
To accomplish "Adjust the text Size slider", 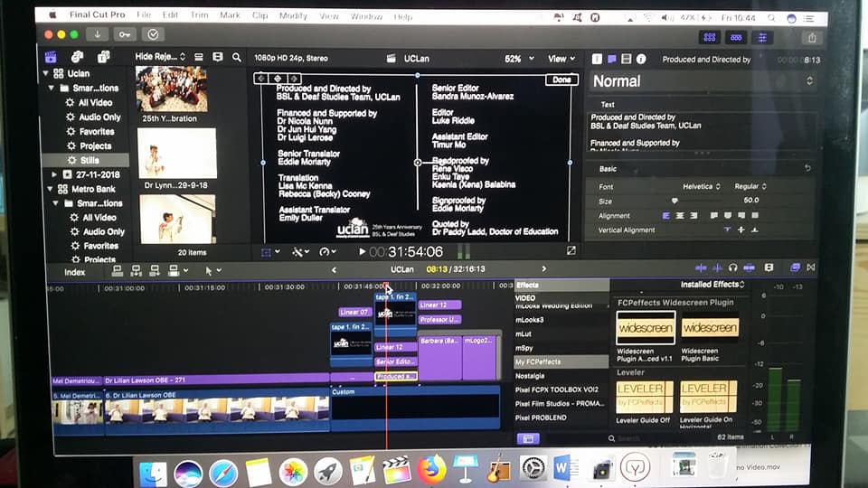I will pyautogui.click(x=675, y=201).
